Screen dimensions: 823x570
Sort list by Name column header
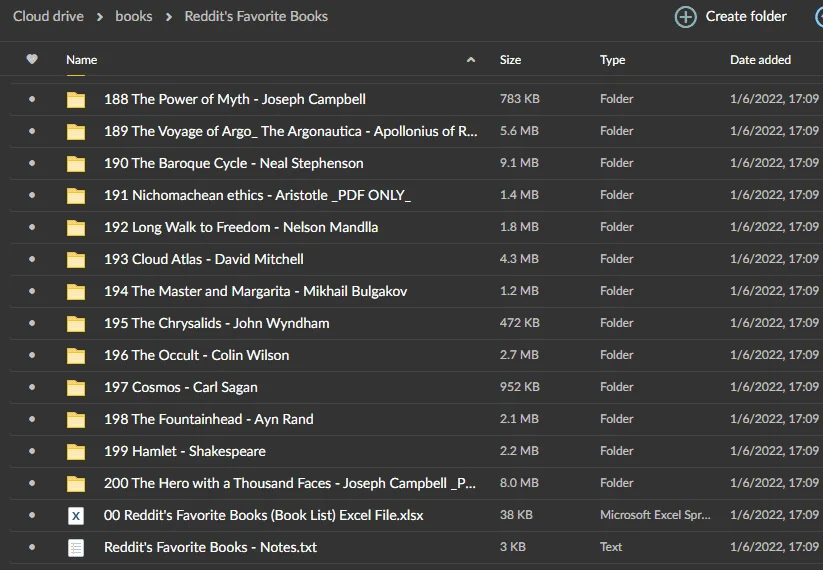81,60
